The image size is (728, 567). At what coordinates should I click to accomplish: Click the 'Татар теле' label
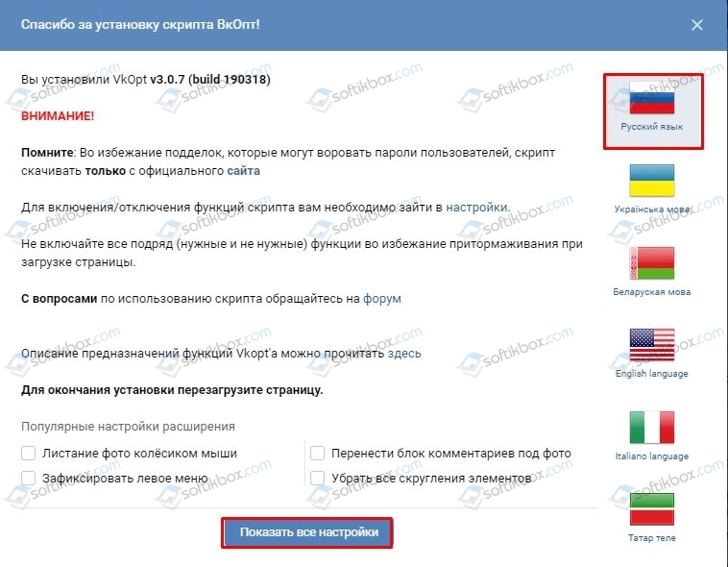(651, 538)
